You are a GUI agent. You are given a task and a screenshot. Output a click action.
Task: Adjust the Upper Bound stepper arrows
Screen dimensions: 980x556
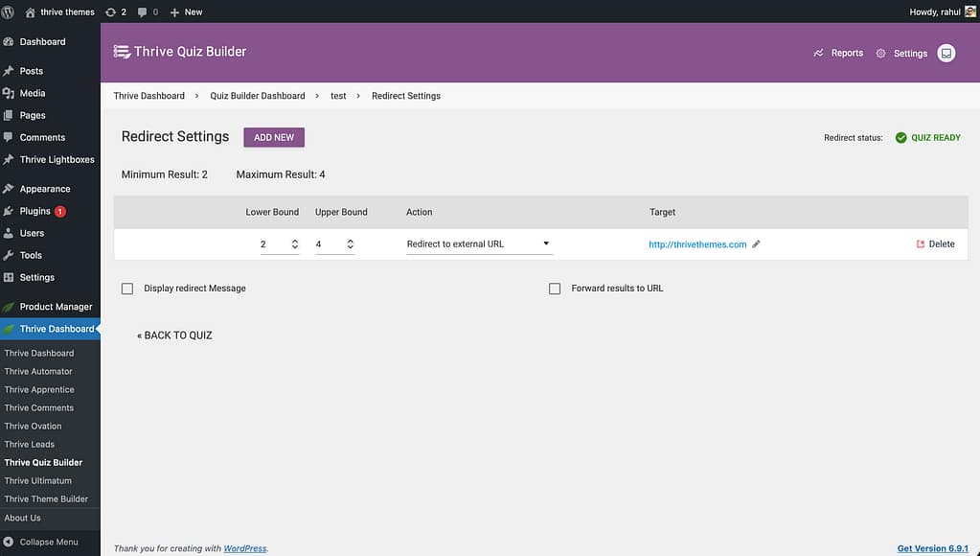pos(350,244)
